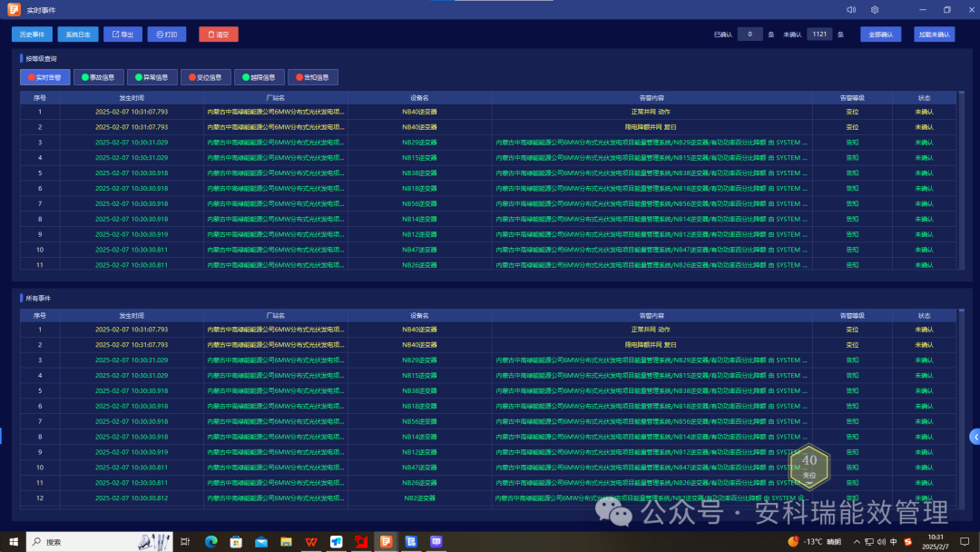Select the 实时告警 filter
The width and height of the screenshot is (980, 552).
pos(44,78)
